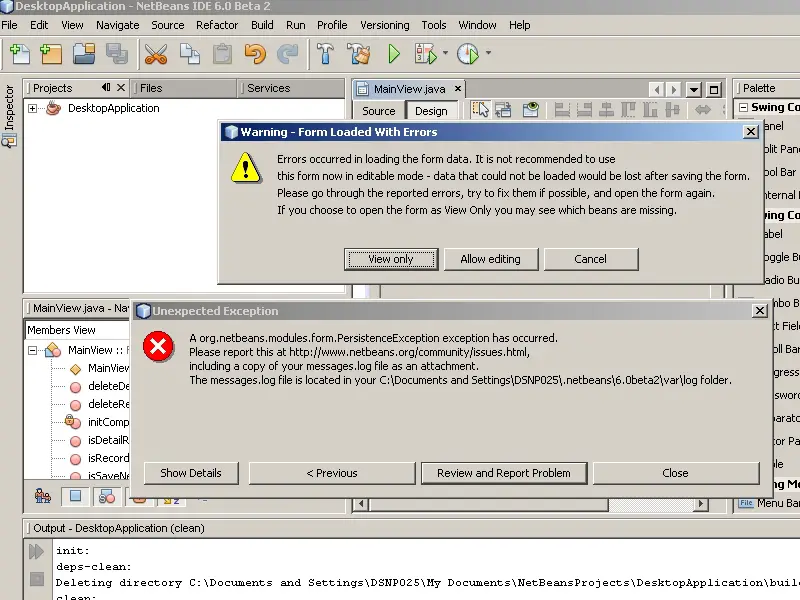Click the stop icon in Output panel
Screen dimensions: 800x600
click(x=36, y=579)
